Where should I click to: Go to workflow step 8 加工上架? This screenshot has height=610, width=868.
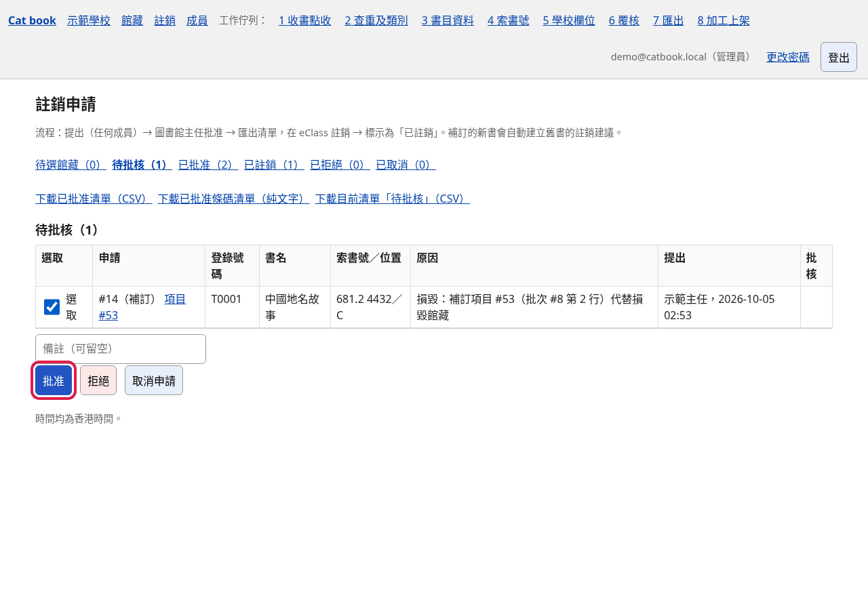(x=724, y=20)
